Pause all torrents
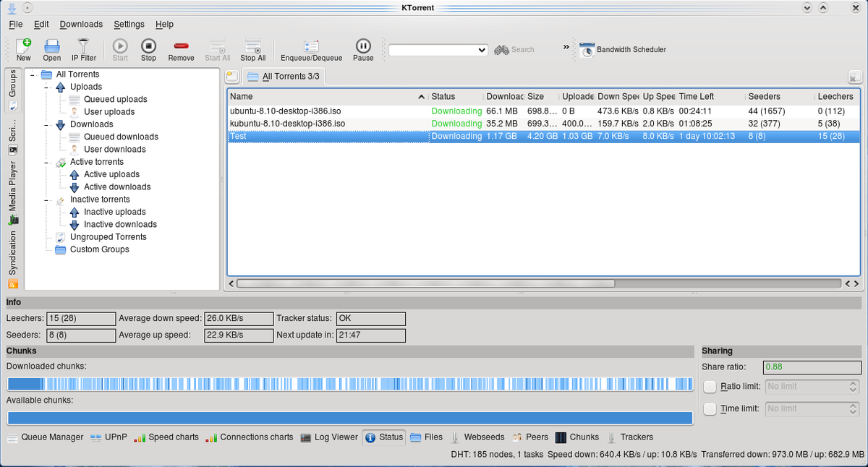Viewport: 868px width, 467px height. (363, 48)
